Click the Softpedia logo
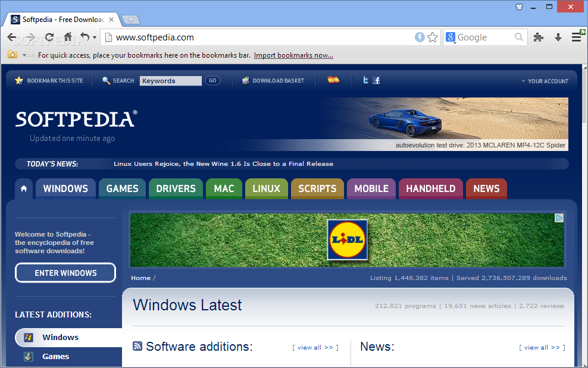The height and width of the screenshot is (368, 588). 76,119
